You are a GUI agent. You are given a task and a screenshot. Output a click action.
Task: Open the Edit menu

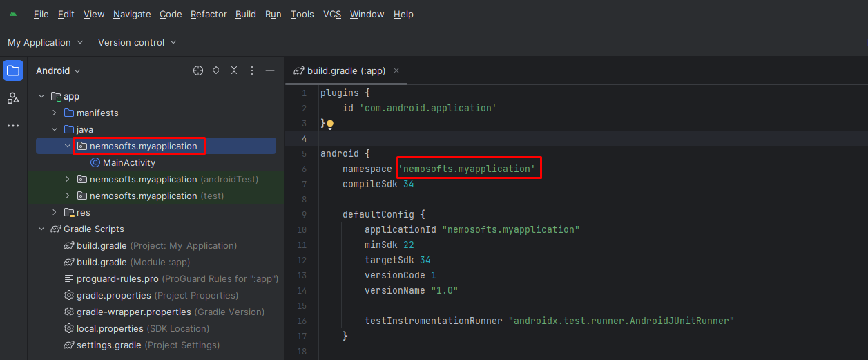pyautogui.click(x=66, y=14)
